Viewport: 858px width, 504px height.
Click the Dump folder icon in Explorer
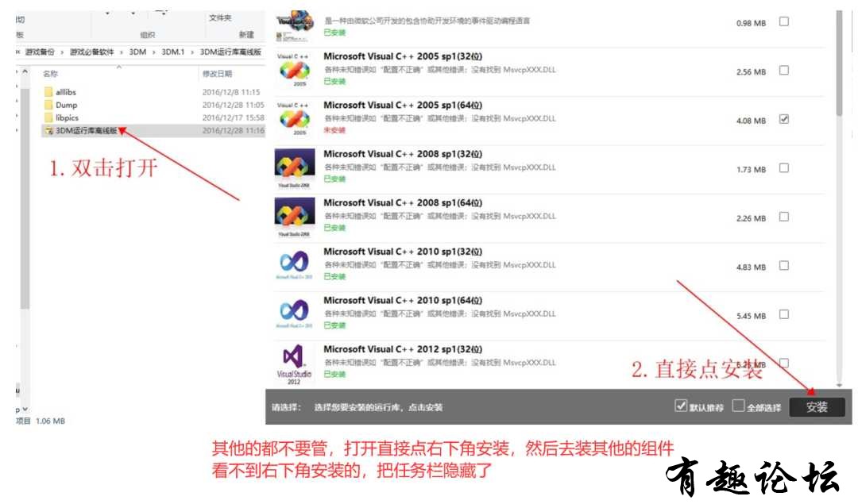point(48,105)
